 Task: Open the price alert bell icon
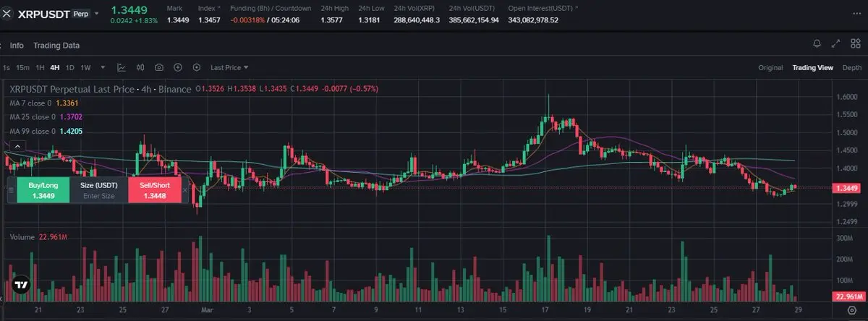click(x=817, y=44)
